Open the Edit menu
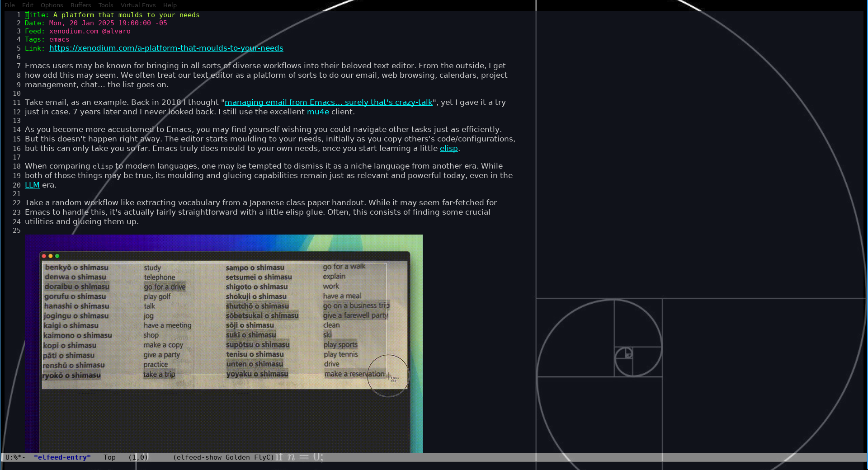 [28, 5]
